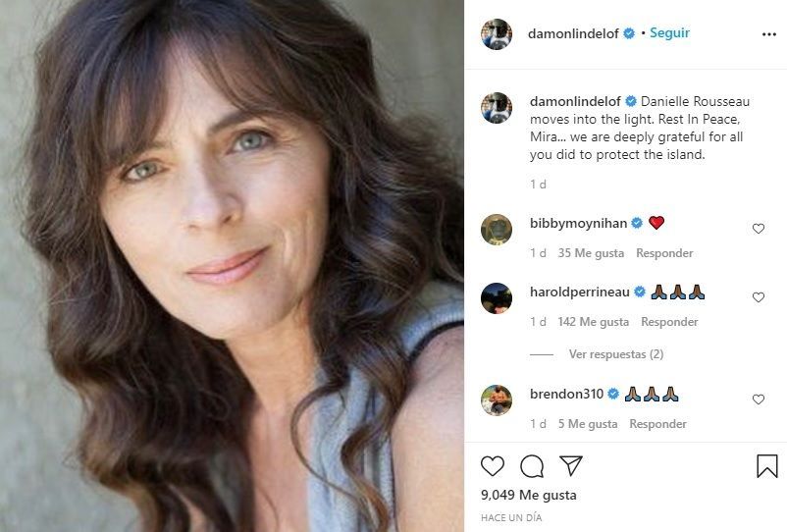Screen dimensions: 787x532
Task: Like bibbymoynihan's comment
Action: [x=758, y=229]
